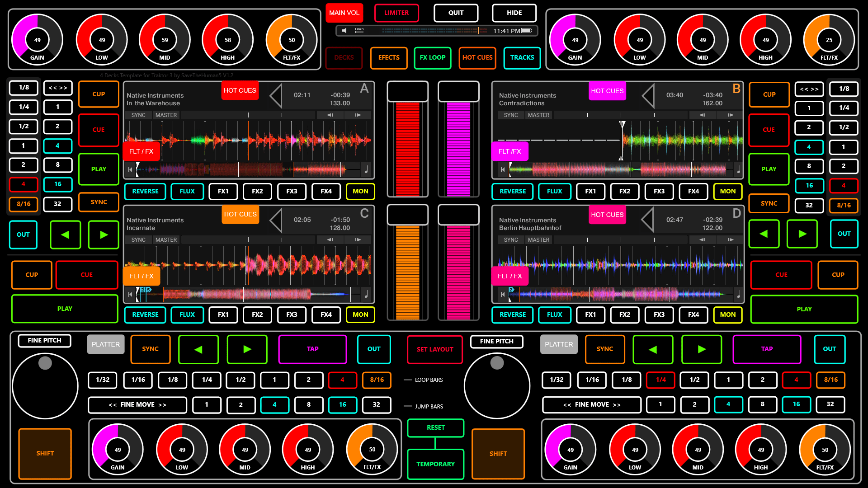Click Deck C skip-to-start icon in overview
This screenshot has height=488, width=868.
[x=130, y=295]
